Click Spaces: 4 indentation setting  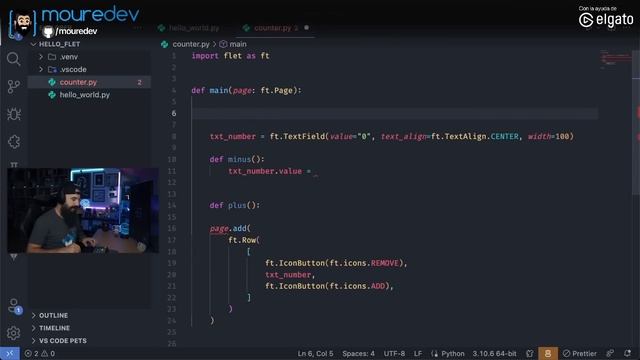point(358,353)
